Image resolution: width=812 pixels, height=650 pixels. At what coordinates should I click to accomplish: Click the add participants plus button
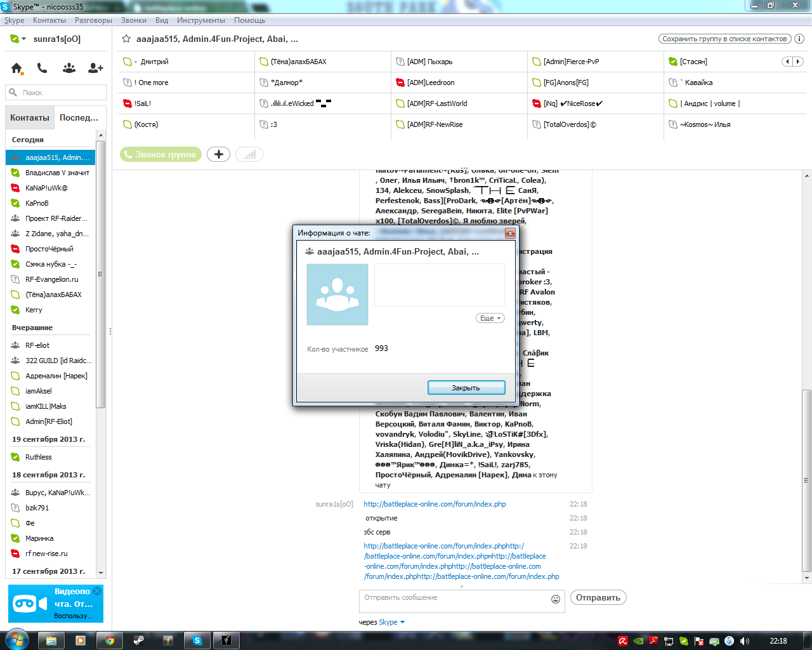(x=219, y=154)
